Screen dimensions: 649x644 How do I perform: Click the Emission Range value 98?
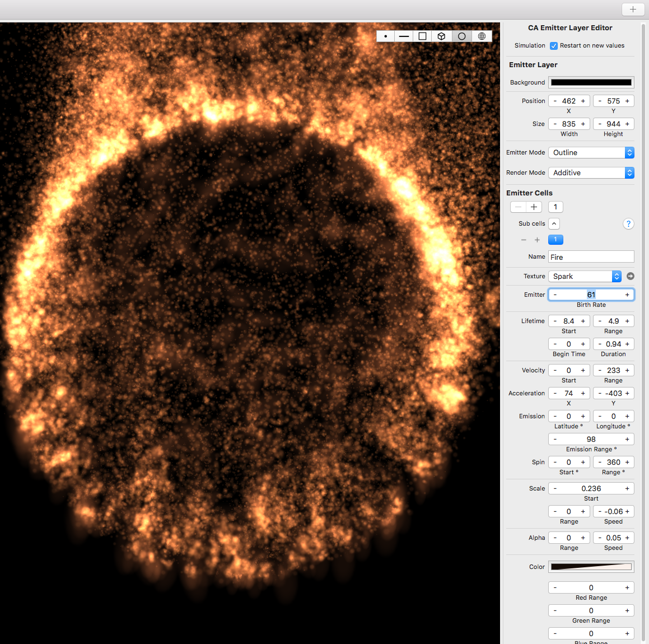591,440
